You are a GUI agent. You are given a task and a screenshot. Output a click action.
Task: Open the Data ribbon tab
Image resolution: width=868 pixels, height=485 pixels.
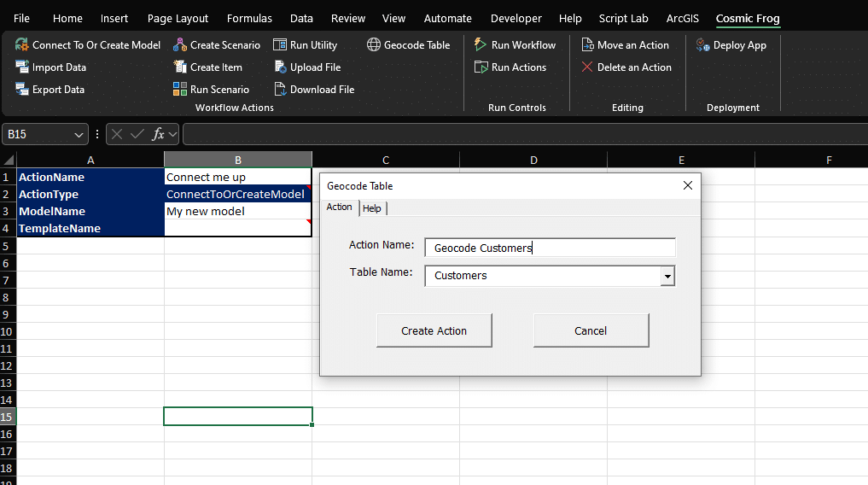click(301, 18)
